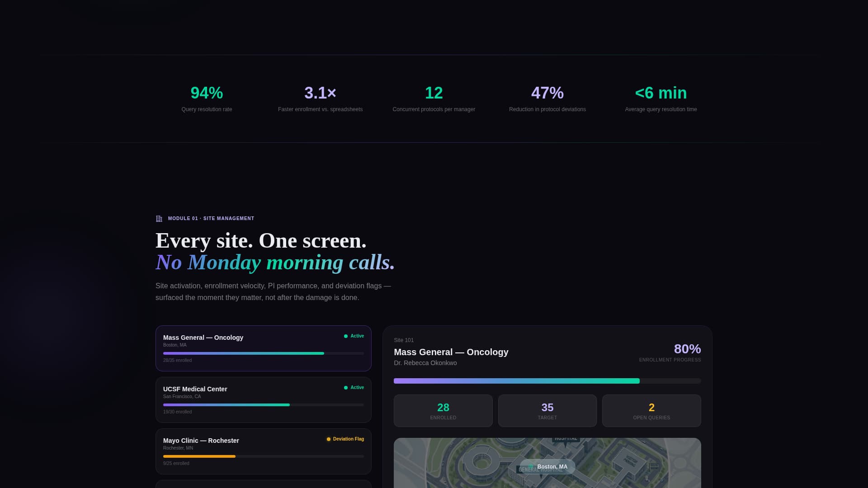This screenshot has width=868, height=488.
Task: Click the 'Rochester, MN' location text
Action: click(178, 448)
